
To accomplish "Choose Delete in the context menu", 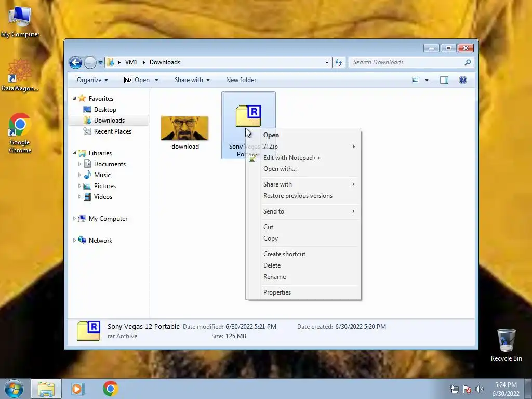I will (x=303, y=265).
